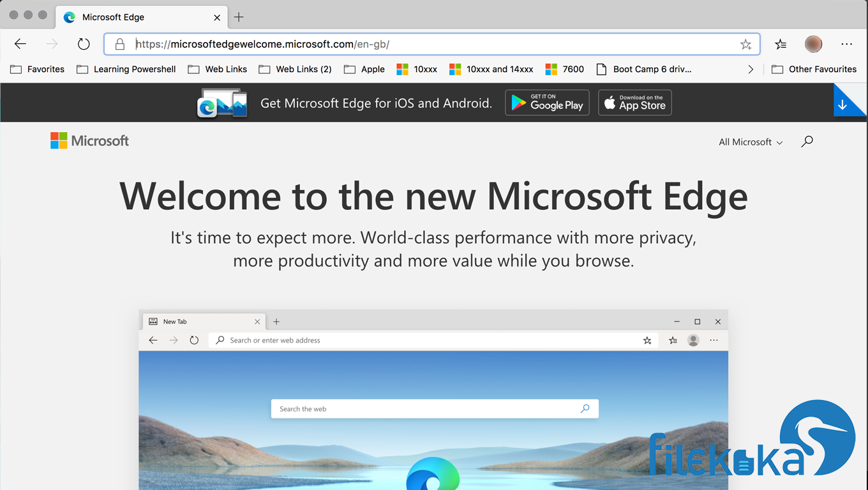Open the 7600 bookmark

pos(565,69)
